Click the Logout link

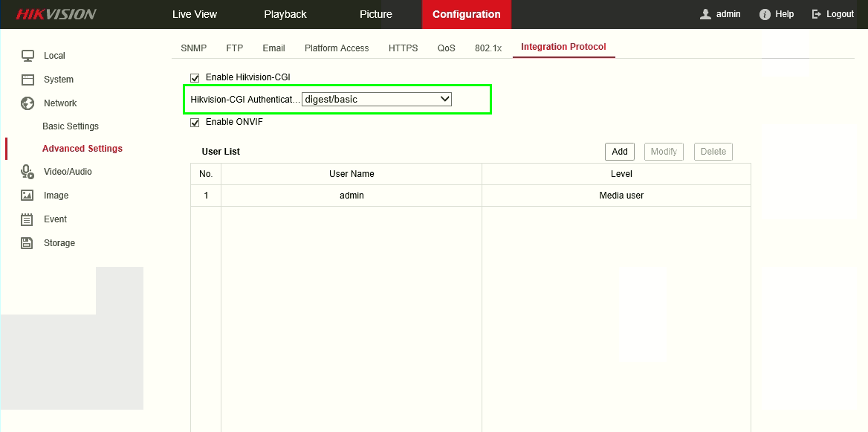click(840, 14)
